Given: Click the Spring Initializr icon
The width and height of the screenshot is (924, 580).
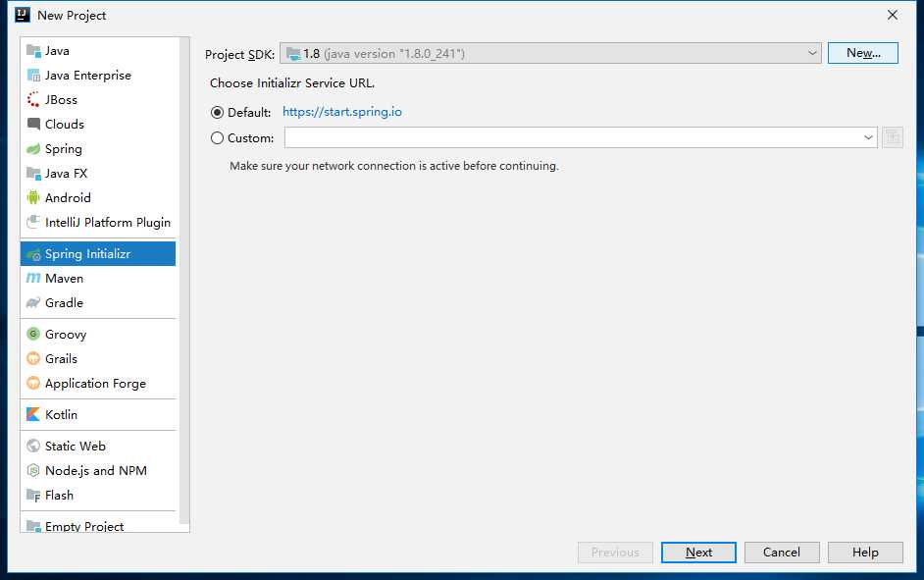Looking at the screenshot, I should 33,254.
